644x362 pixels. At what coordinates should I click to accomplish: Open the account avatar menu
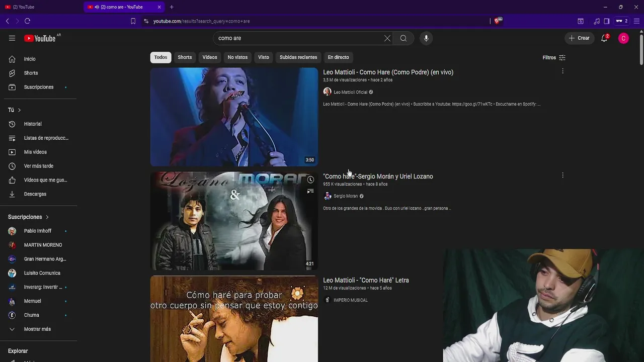[x=623, y=38]
